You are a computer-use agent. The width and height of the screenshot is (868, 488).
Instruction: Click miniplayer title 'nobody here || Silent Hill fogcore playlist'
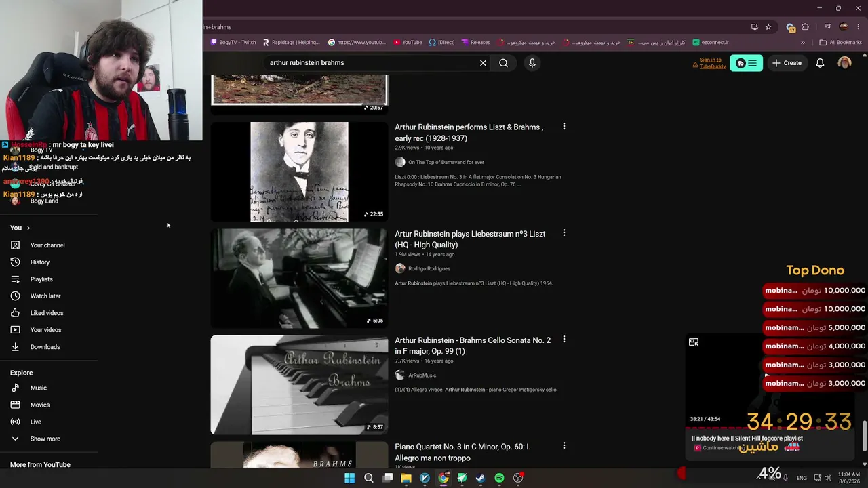point(747,439)
